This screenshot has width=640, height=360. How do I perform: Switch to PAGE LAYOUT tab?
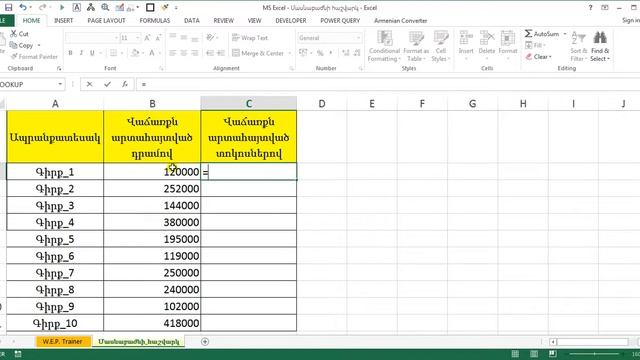click(106, 20)
